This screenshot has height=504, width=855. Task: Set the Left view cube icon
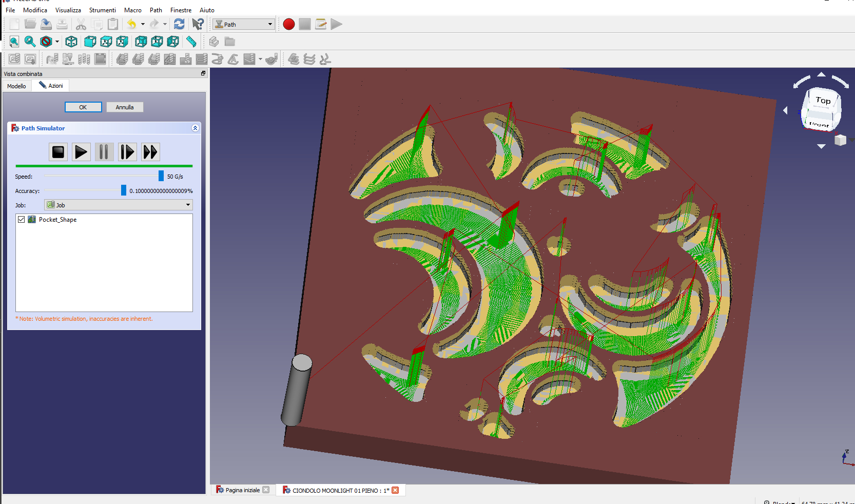coord(172,42)
